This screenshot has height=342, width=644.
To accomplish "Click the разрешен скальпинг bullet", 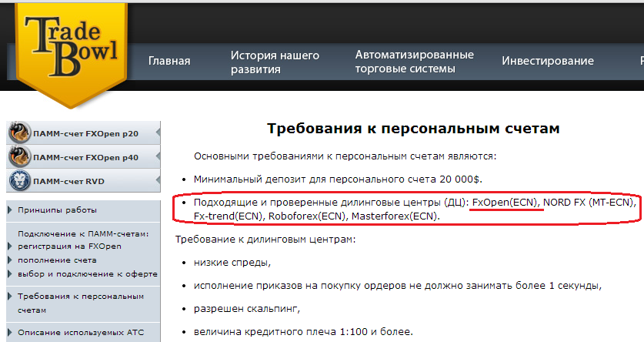I will [x=247, y=308].
